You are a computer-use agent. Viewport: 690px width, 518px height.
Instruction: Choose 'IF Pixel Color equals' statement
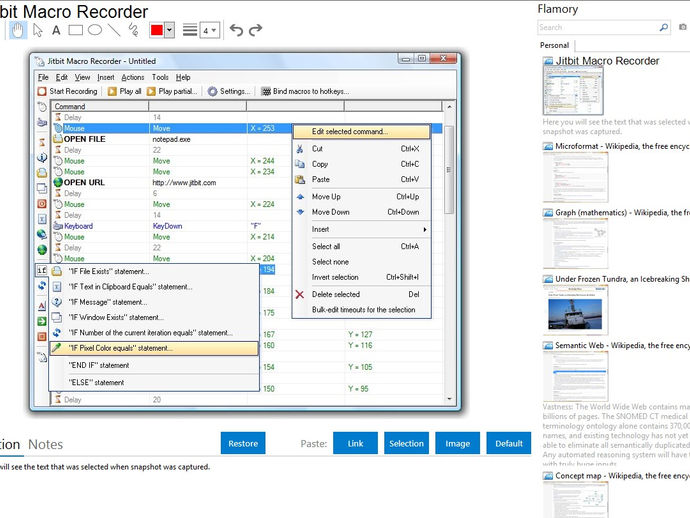154,348
